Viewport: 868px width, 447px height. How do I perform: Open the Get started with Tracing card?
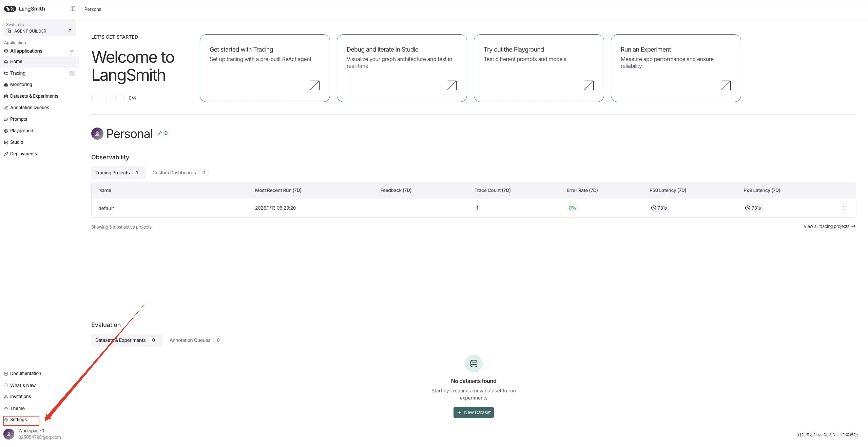pos(265,68)
